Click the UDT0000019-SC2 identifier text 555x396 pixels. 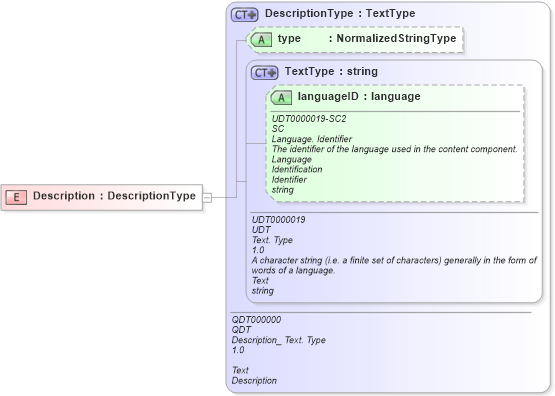coord(309,119)
